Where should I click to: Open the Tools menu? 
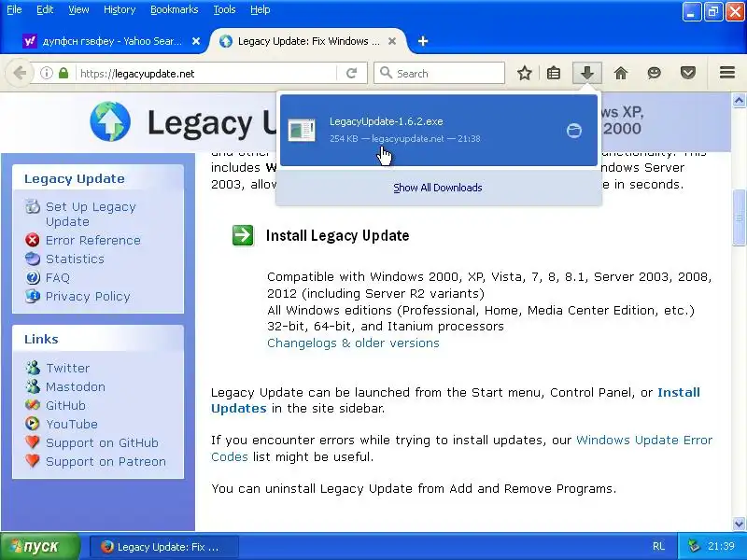[x=224, y=9]
